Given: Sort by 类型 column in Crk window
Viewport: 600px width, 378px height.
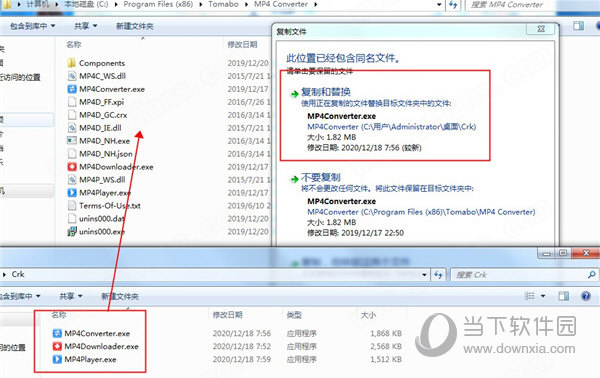Looking at the screenshot, I should coord(294,315).
